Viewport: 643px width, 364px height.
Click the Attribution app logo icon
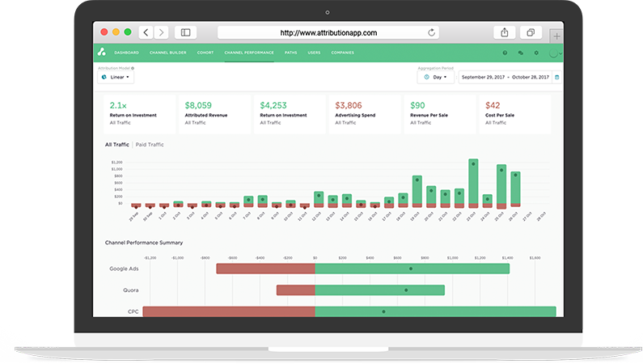102,52
